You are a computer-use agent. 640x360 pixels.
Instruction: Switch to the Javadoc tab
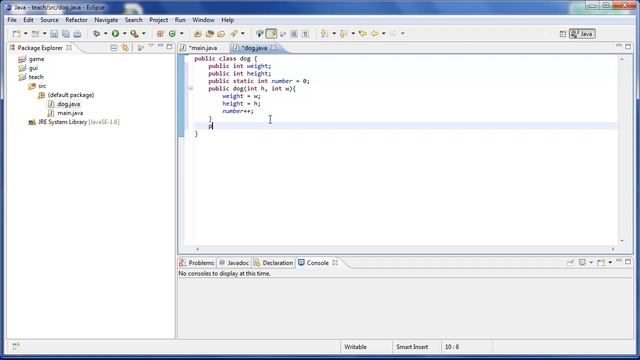(x=234, y=263)
